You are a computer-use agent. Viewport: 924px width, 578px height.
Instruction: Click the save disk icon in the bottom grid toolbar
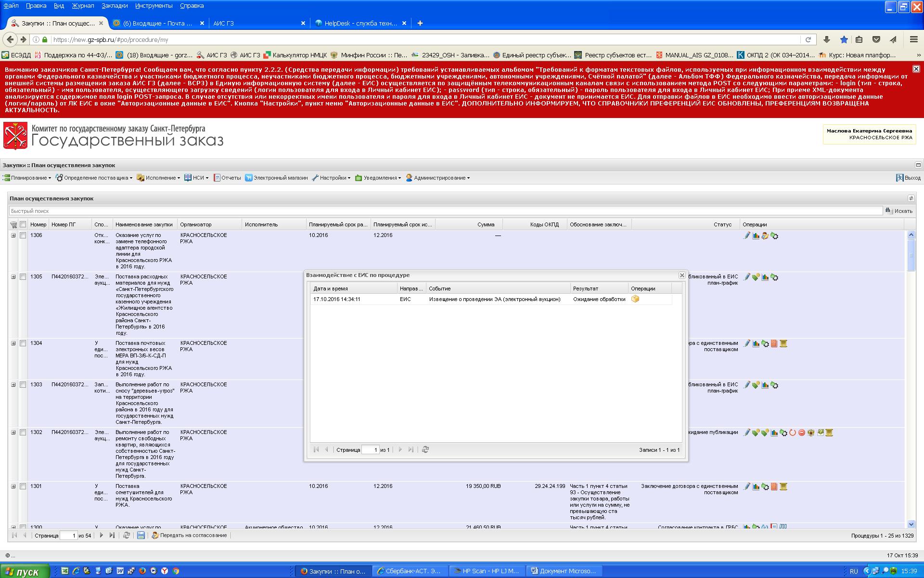point(141,535)
